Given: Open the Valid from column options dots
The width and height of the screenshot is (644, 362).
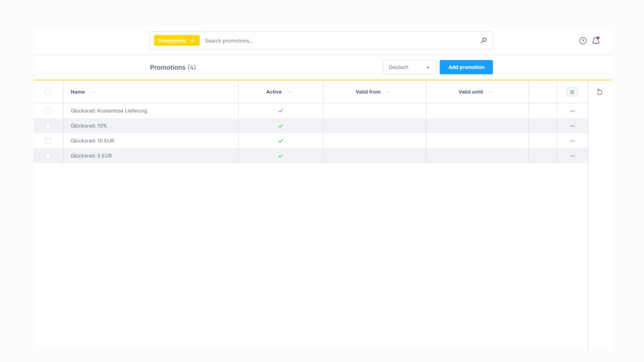Looking at the screenshot, I should [x=388, y=92].
